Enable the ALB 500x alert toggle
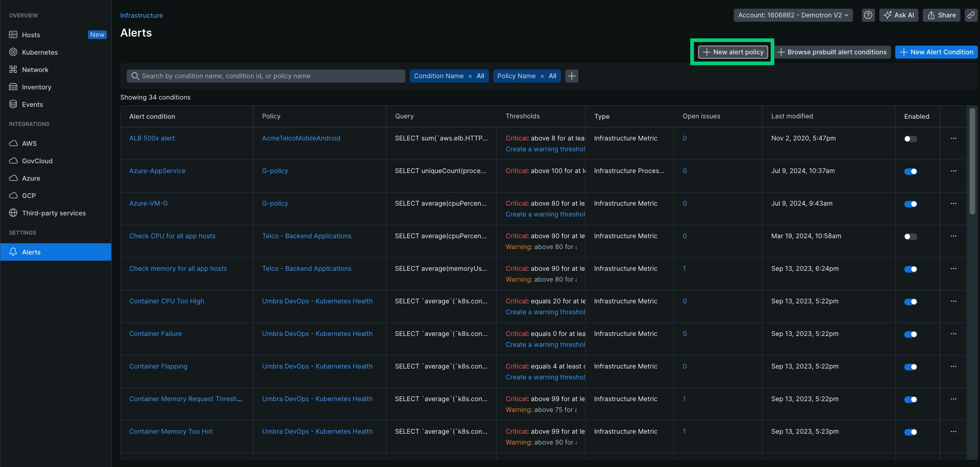This screenshot has width=980, height=467. point(910,139)
